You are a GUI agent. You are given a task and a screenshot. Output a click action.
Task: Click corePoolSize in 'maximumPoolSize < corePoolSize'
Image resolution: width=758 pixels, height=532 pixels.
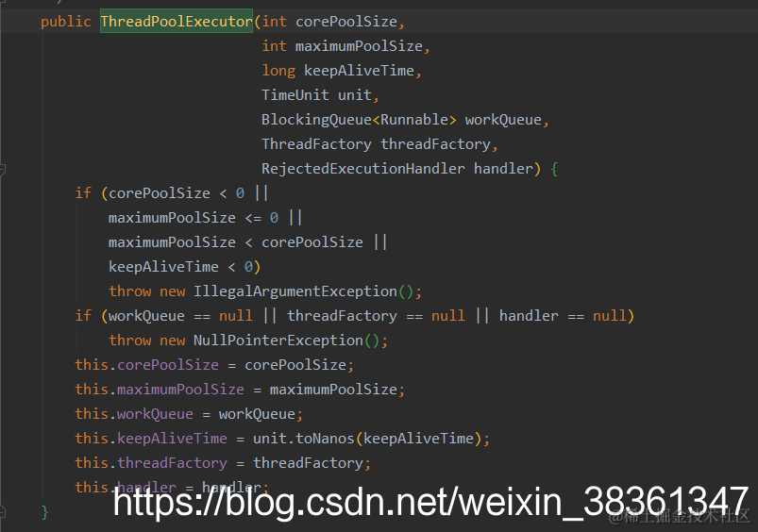click(312, 242)
